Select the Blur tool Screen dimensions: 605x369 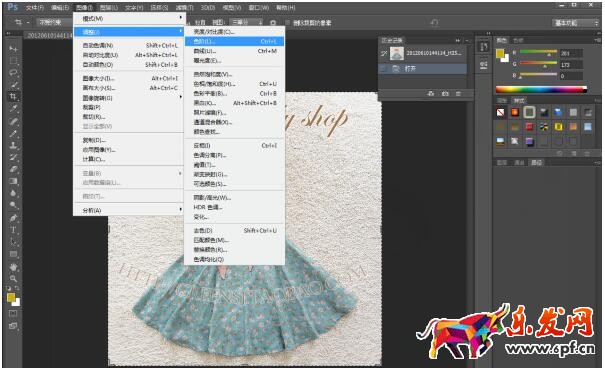[14, 193]
